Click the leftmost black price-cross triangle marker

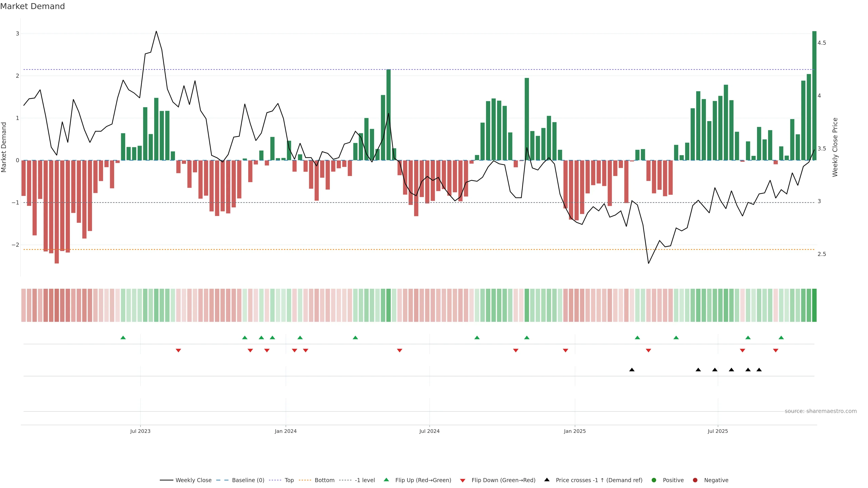(x=632, y=370)
